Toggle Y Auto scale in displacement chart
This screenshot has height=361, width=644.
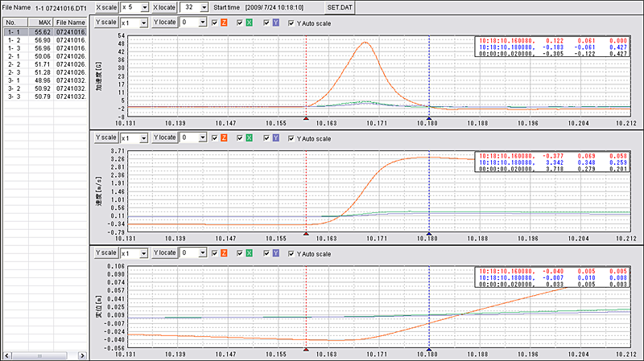(291, 254)
